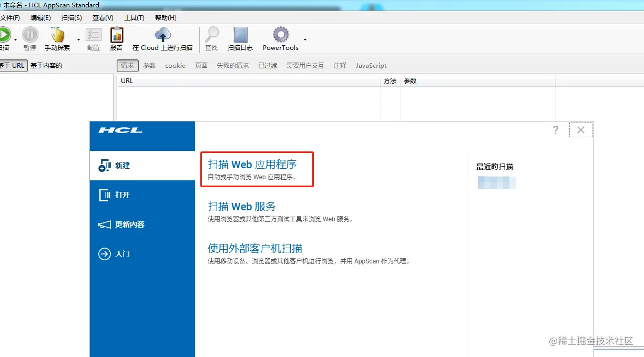Expand the scan button dropdown arrow
The height and width of the screenshot is (357, 644).
pyautogui.click(x=15, y=39)
